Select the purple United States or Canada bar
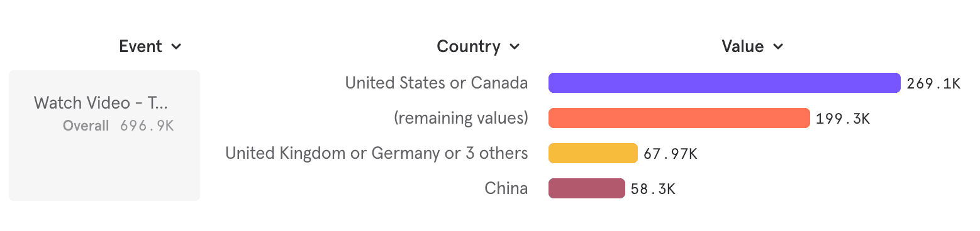Viewport: 980px width, 231px height. click(725, 83)
